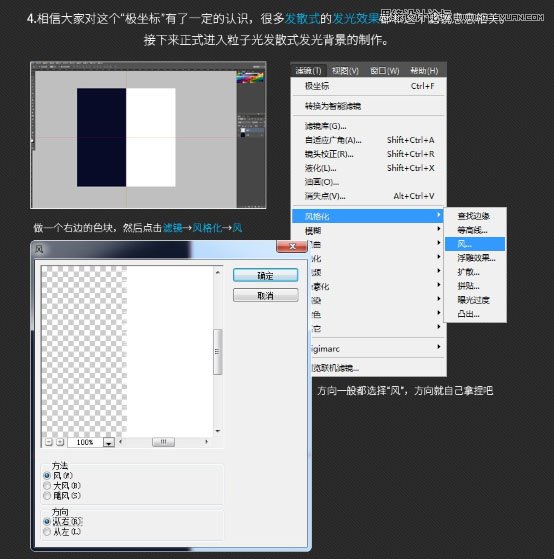Zoom out the Wind preview with minus button

49,442
